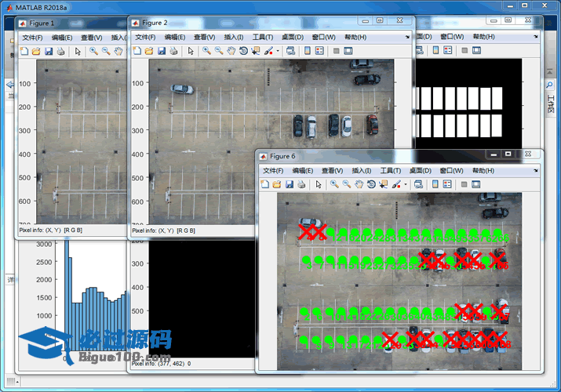Activate the Data Cursor tool in Figure 6
Viewport: 561px width, 392px height.
point(383,184)
